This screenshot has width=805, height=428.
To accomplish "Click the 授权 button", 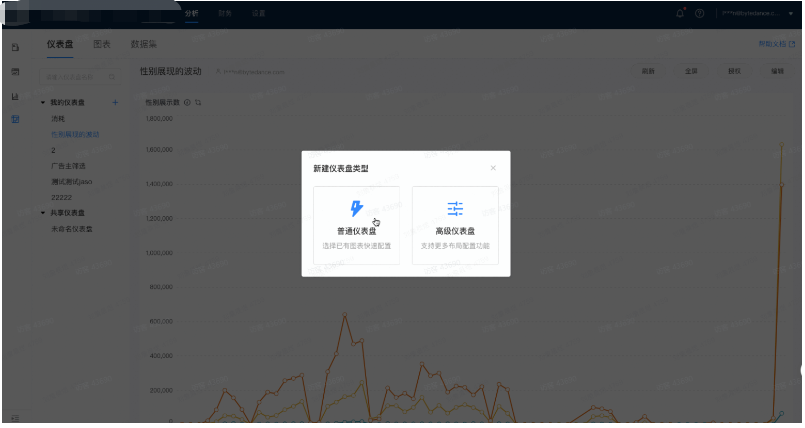I will tap(734, 71).
